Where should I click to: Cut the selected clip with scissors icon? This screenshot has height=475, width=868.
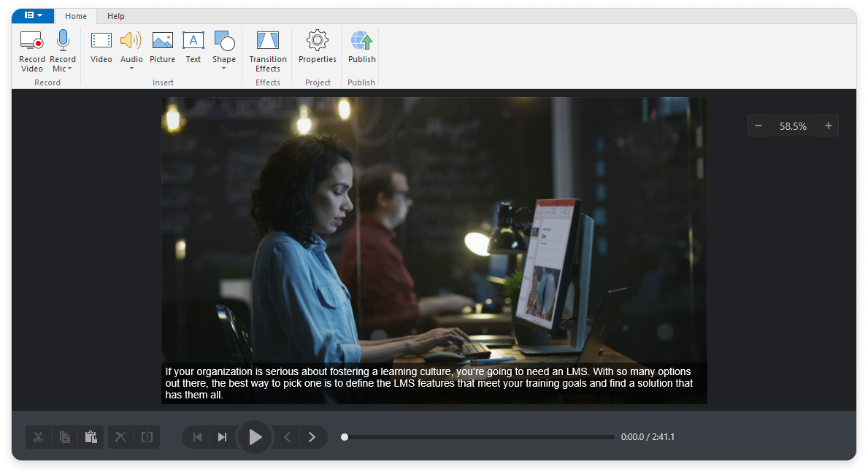[x=38, y=436]
